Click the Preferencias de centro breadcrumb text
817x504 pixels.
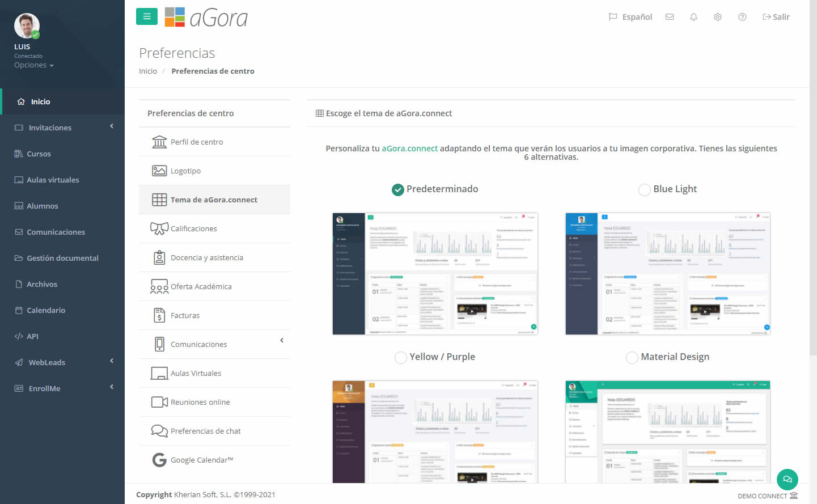coord(213,71)
